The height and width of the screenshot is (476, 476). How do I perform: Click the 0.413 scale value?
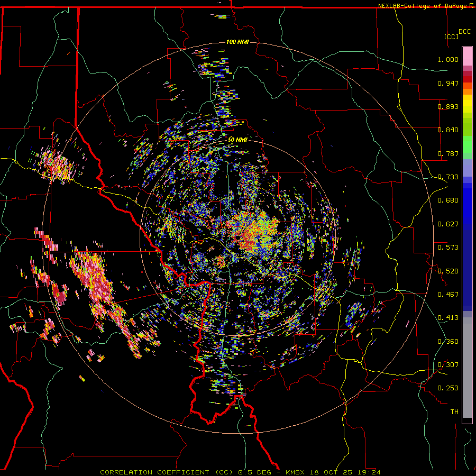tap(448, 318)
